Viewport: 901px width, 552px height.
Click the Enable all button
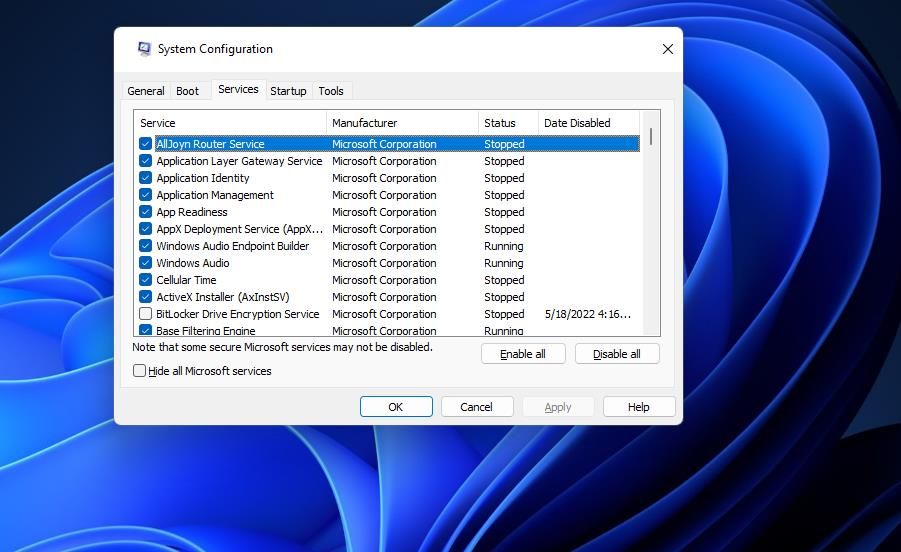523,354
